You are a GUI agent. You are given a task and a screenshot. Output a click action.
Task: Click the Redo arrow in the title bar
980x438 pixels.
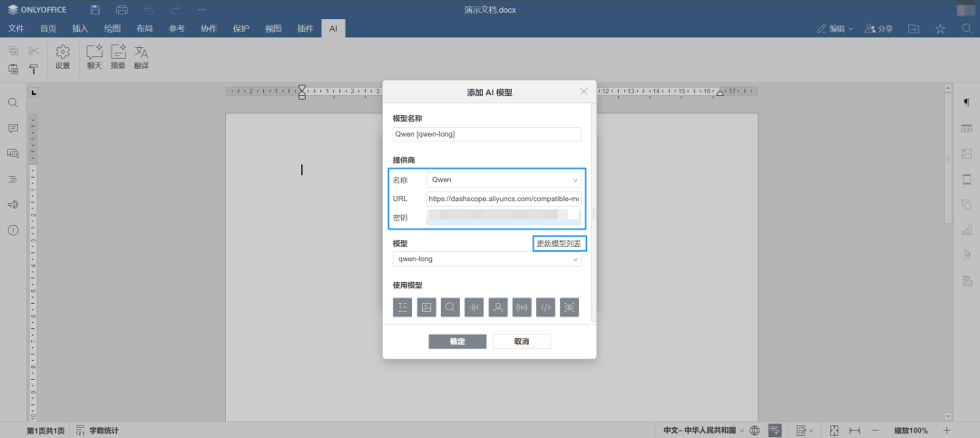click(x=176, y=10)
